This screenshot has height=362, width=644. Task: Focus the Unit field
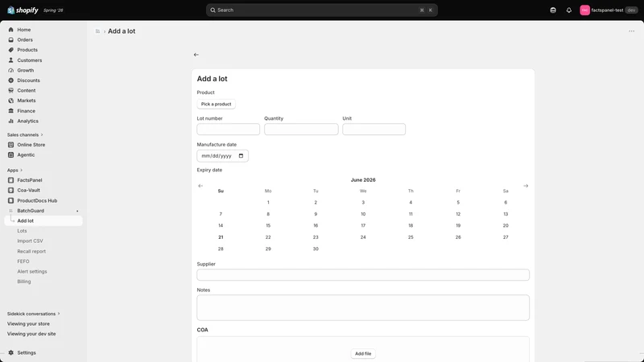point(374,130)
